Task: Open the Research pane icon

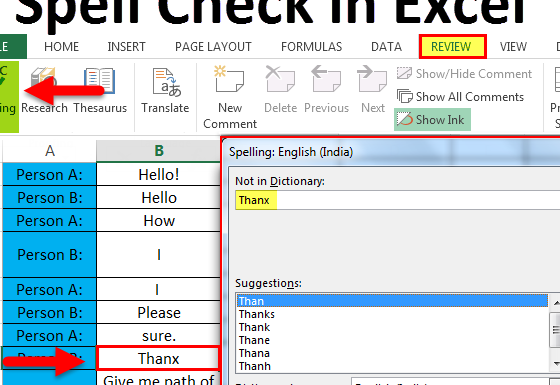Action: [43, 82]
